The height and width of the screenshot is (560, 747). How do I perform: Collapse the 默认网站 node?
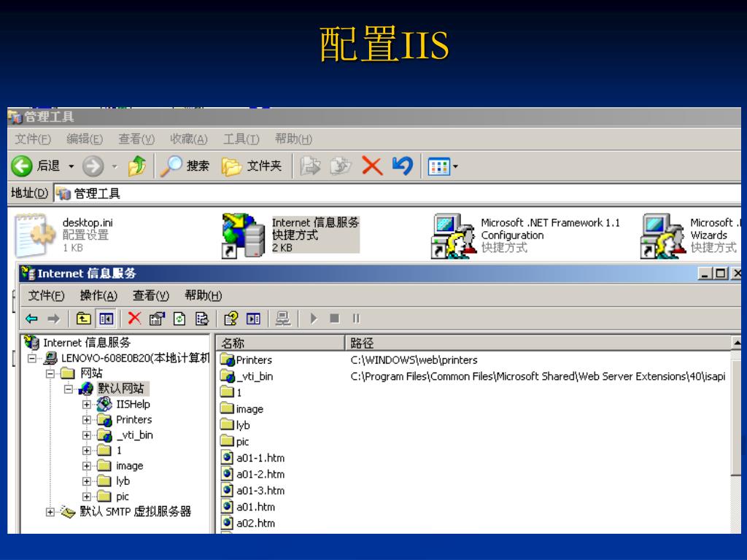pyautogui.click(x=69, y=389)
